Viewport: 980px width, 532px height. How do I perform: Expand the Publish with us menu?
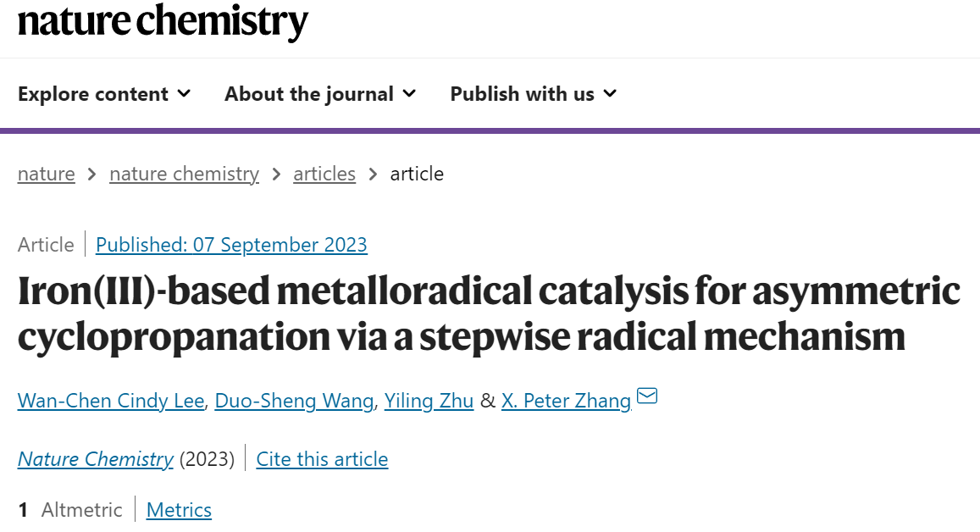pyautogui.click(x=534, y=94)
